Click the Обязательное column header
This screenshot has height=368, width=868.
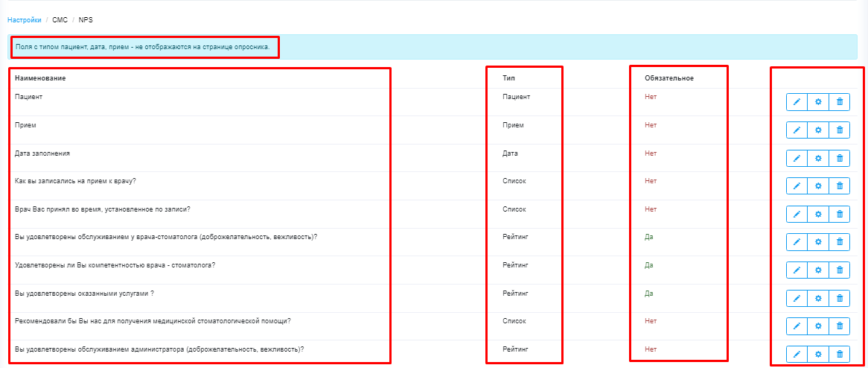coord(669,78)
